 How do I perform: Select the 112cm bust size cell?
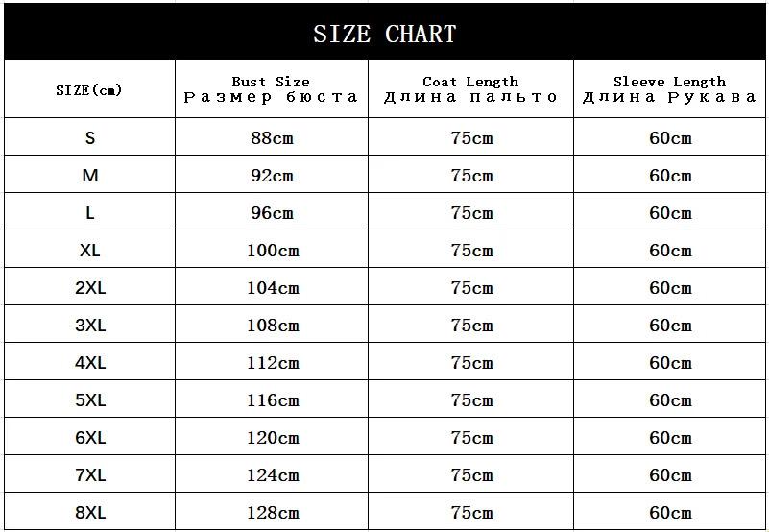point(273,362)
